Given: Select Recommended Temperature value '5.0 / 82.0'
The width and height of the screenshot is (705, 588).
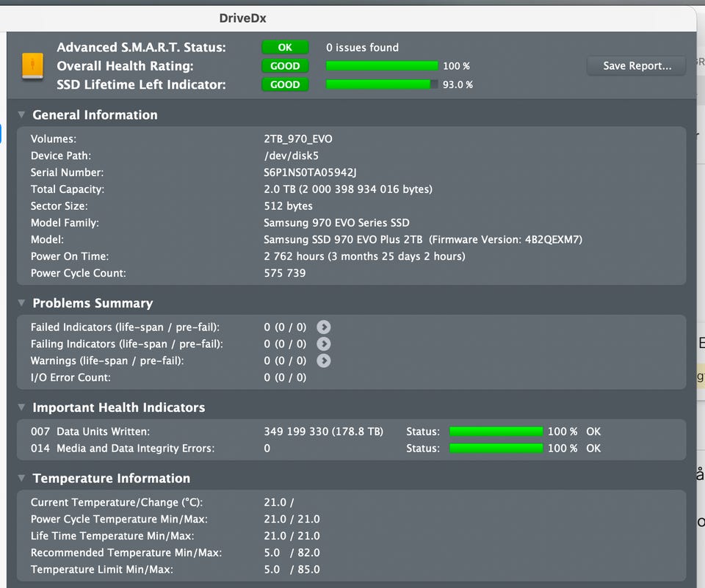Looking at the screenshot, I should (x=292, y=553).
